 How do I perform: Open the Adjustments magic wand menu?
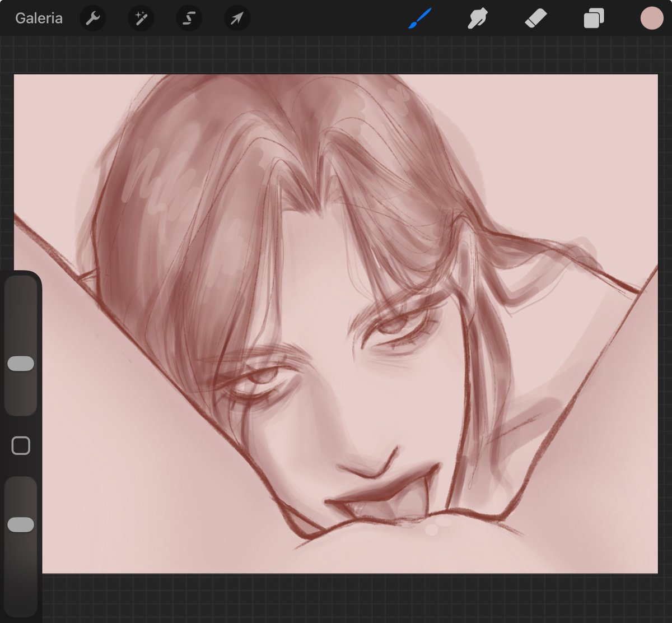141,18
